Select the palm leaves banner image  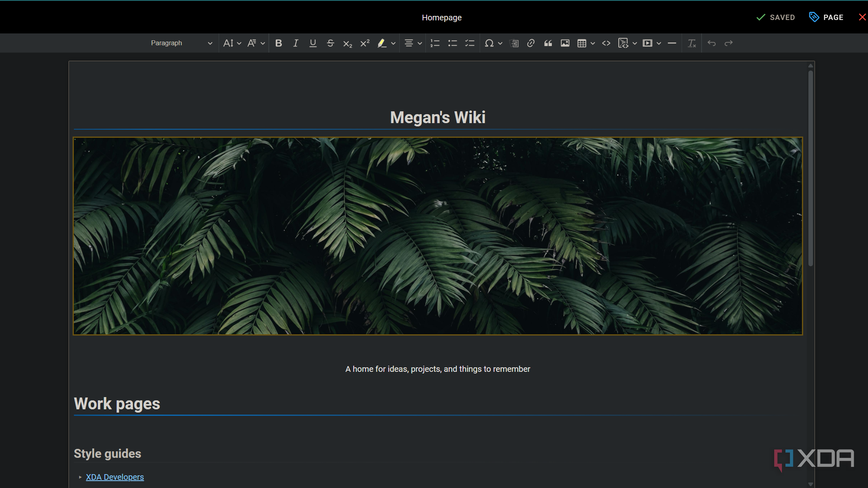click(x=438, y=236)
